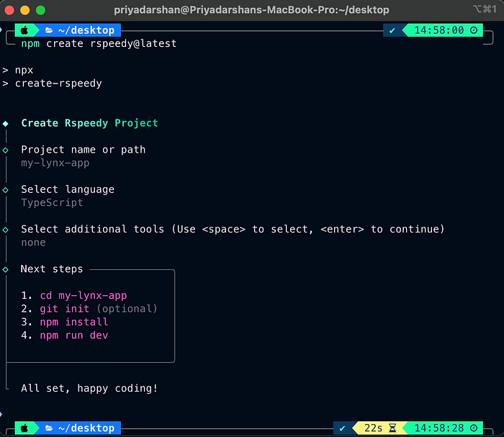Screen dimensions: 504x437
Task: Click the 14:58:28 timestamp
Action: 439,428
